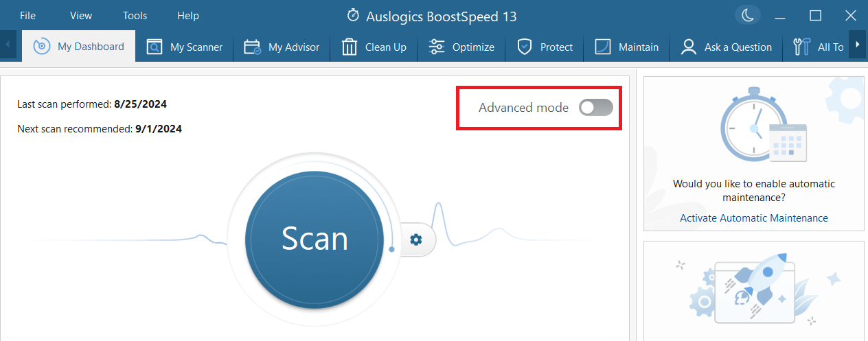
Task: Click the rocket illustration card
Action: [x=754, y=291]
